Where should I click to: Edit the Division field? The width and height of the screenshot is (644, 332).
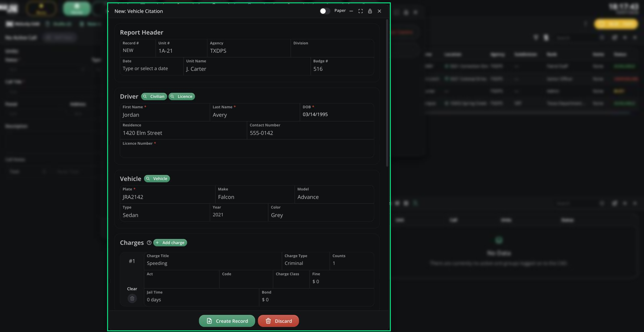pos(332,48)
